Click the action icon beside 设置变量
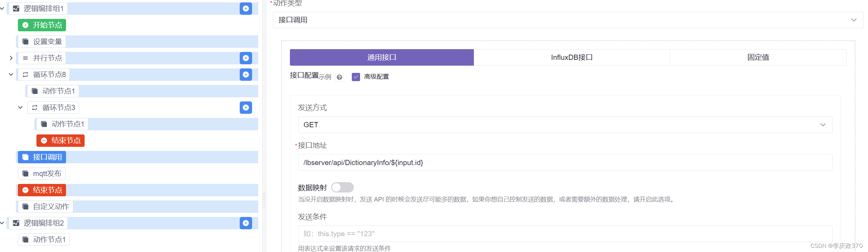 [x=25, y=42]
